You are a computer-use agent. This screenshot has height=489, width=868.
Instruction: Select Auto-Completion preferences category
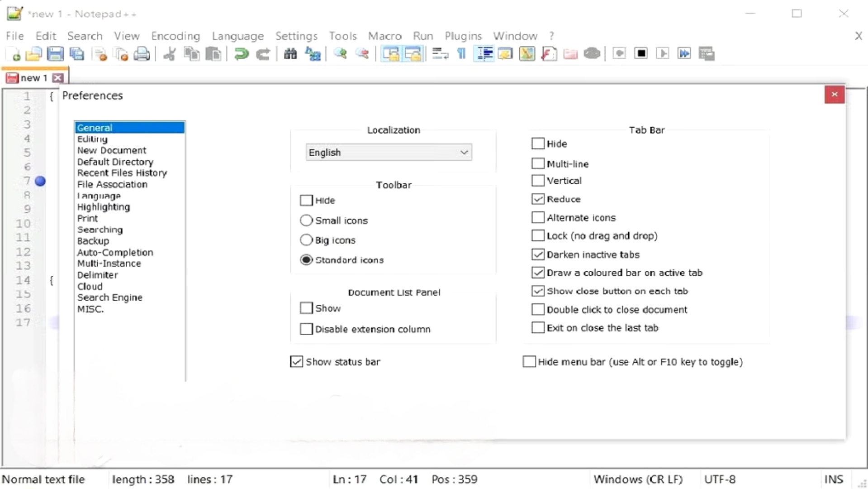coord(115,252)
